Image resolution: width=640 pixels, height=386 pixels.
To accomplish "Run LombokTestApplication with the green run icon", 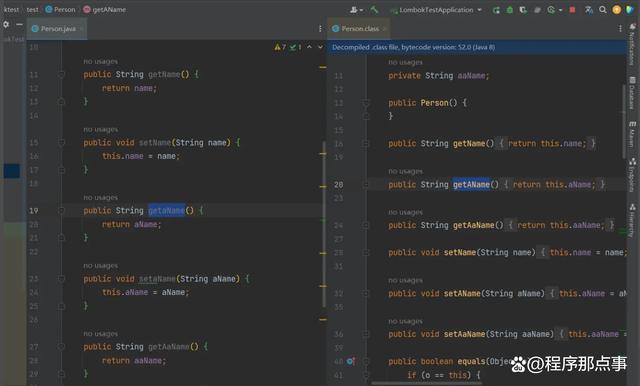I will (x=496, y=10).
